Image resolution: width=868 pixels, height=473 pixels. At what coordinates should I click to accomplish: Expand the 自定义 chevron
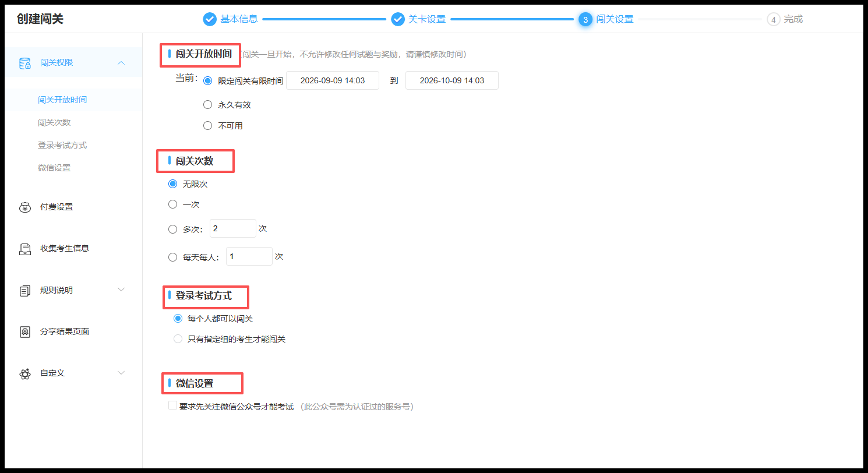click(x=121, y=373)
